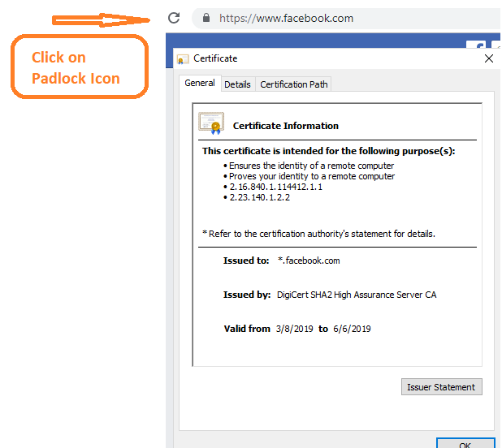Select the General tab
The height and width of the screenshot is (448, 502).
click(x=200, y=83)
